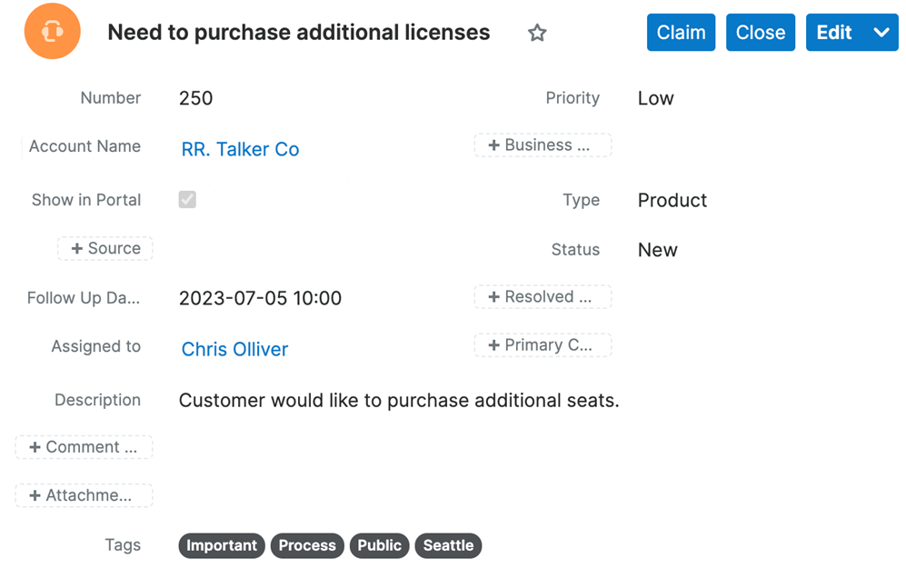Open the Edit dropdown arrow
This screenshot has height=588, width=906.
point(881,33)
